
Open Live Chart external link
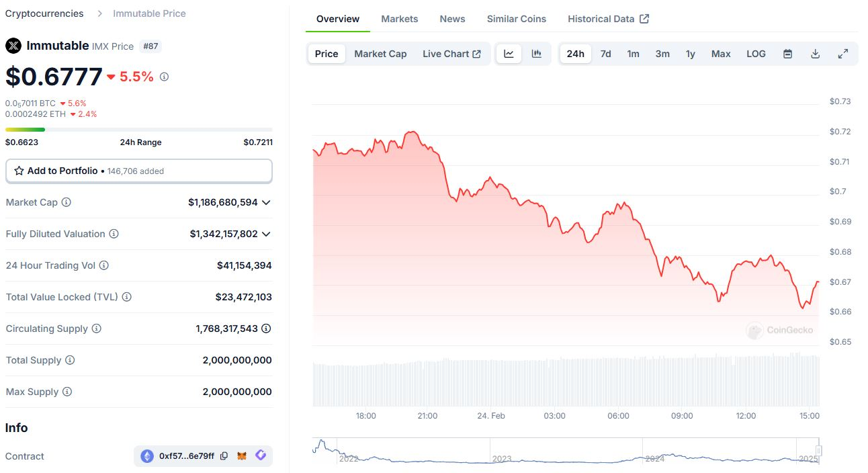[451, 54]
